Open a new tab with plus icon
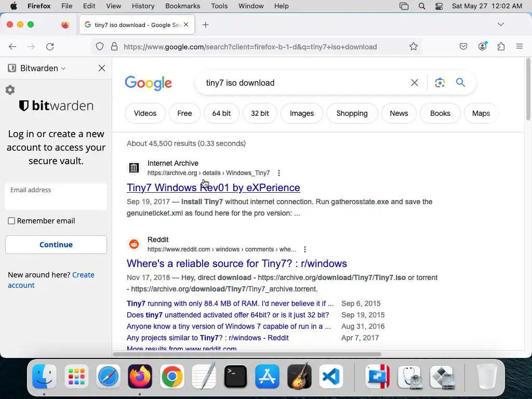Screen dimensions: 532x399 pyautogui.click(x=205, y=25)
